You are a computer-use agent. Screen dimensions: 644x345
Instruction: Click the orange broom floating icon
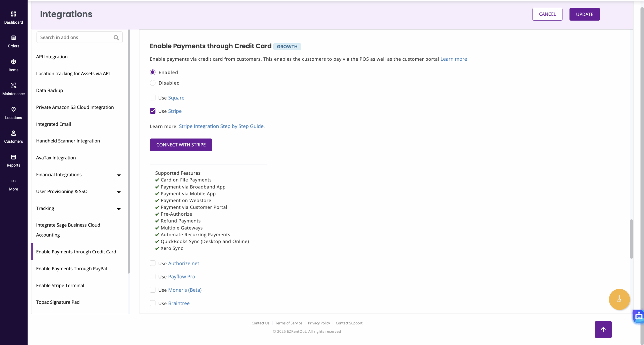pos(619,299)
